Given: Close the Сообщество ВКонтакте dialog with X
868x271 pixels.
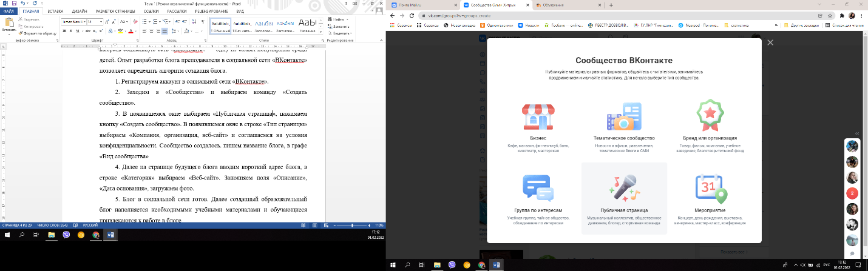Looking at the screenshot, I should pyautogui.click(x=770, y=42).
